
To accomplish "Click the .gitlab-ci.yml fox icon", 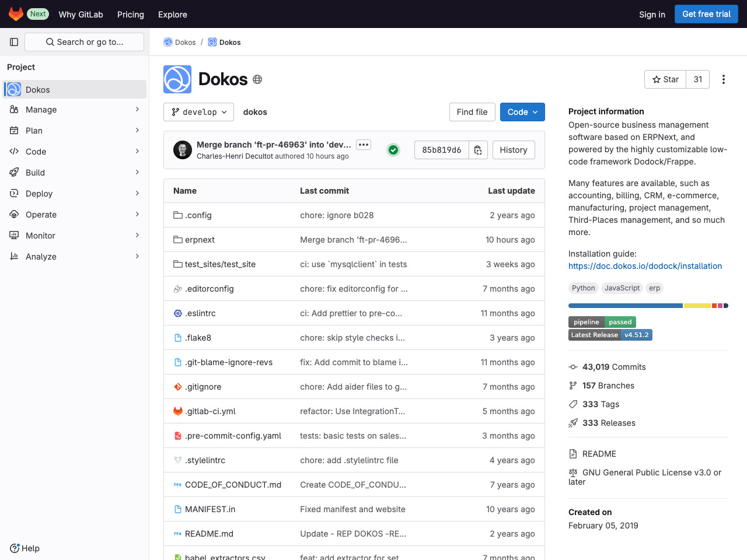I will click(x=178, y=411).
